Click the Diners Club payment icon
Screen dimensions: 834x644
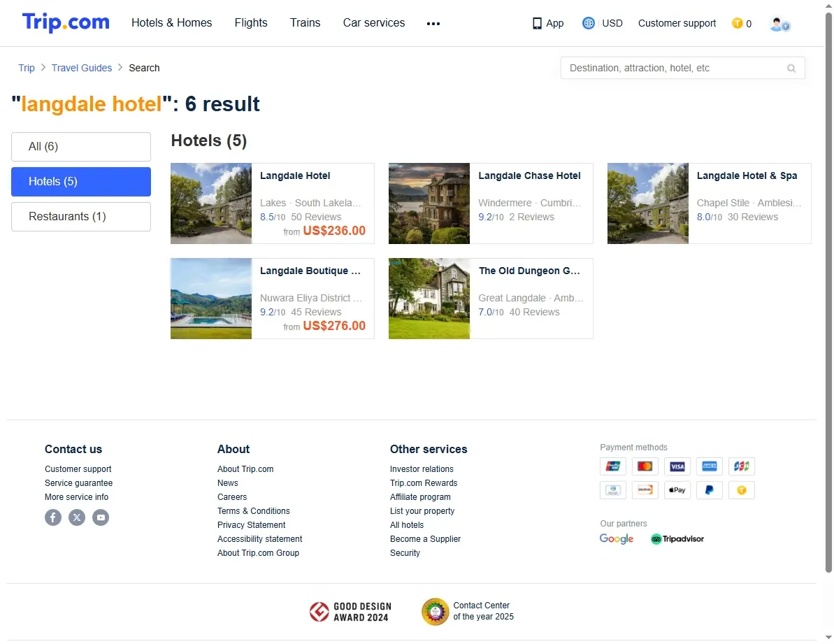coord(612,490)
